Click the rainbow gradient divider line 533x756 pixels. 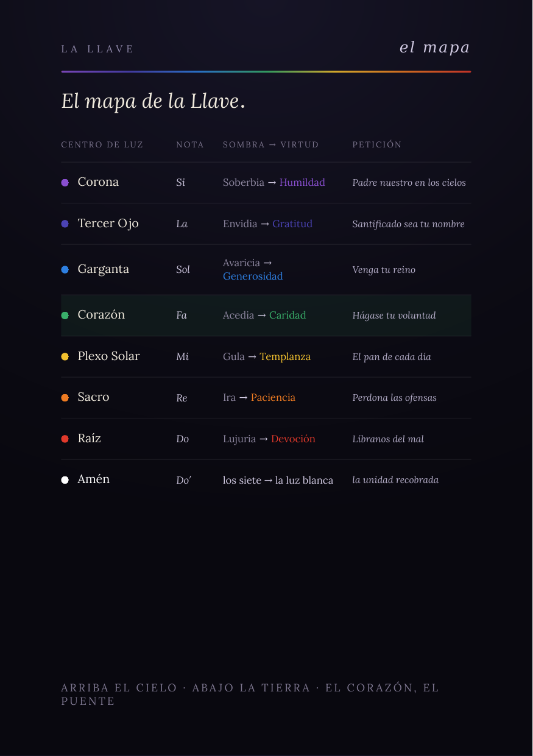click(x=266, y=71)
